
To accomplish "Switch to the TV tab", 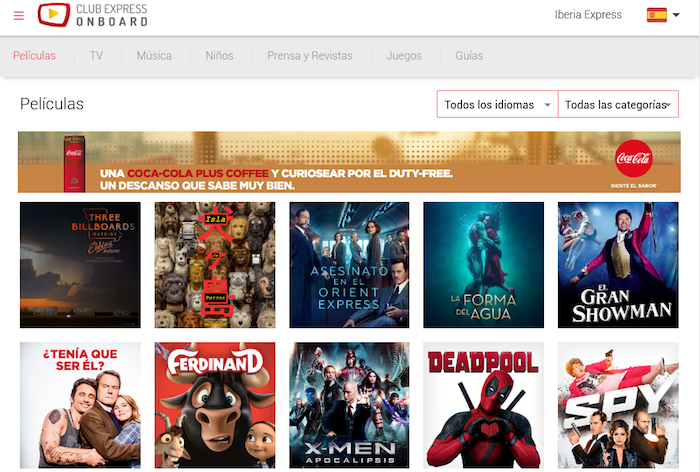I will pos(96,56).
